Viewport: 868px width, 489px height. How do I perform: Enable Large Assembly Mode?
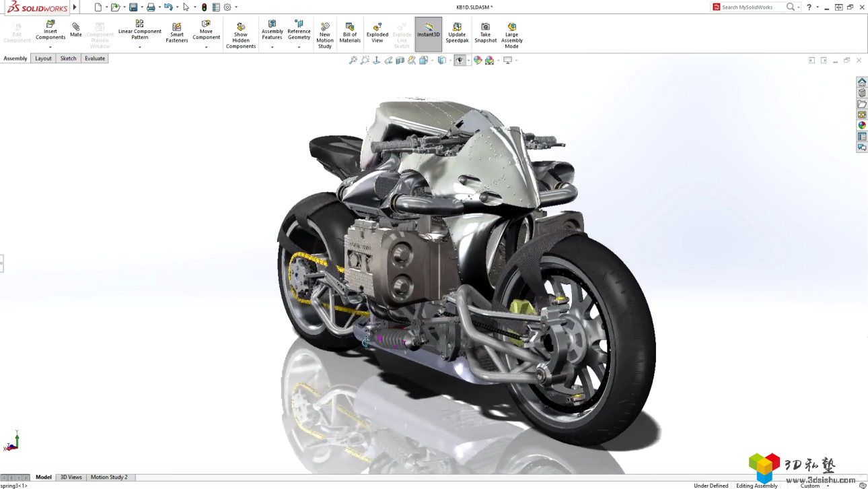point(511,33)
